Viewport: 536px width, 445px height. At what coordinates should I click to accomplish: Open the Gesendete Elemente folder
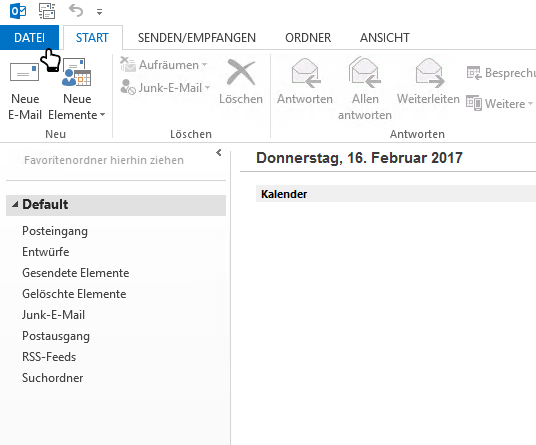(x=76, y=273)
